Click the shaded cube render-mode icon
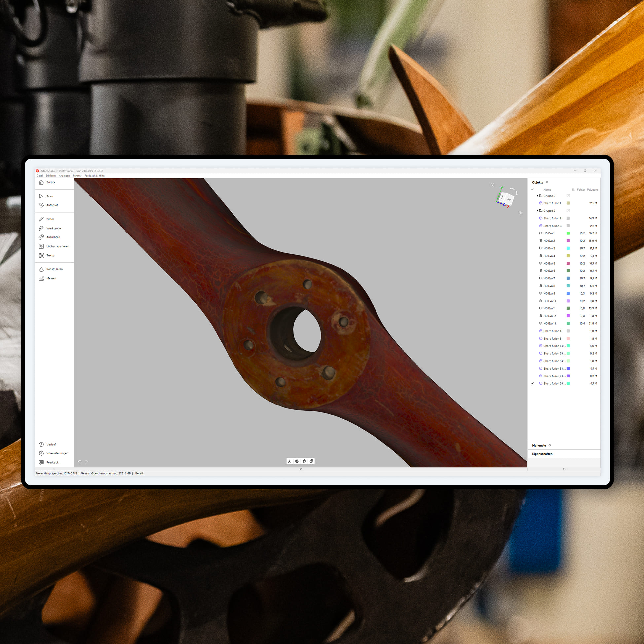Image resolution: width=644 pixels, height=644 pixels. 297,461
